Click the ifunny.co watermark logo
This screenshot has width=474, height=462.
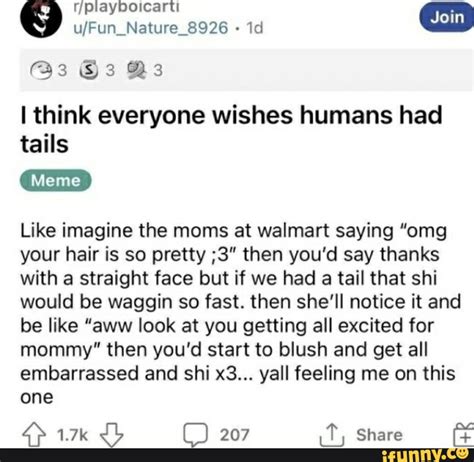point(424,455)
